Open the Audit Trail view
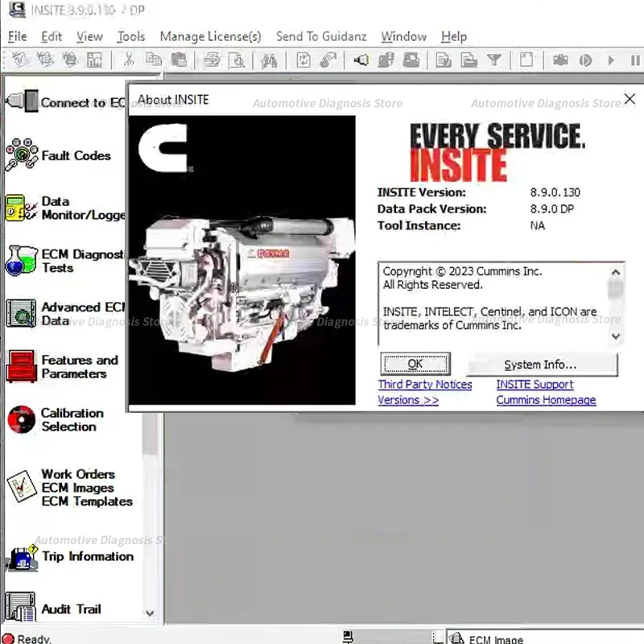644x644 pixels. (54, 608)
